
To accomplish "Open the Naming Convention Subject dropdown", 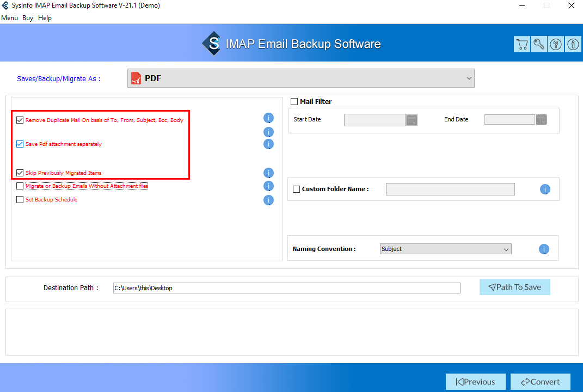I will tap(445, 249).
